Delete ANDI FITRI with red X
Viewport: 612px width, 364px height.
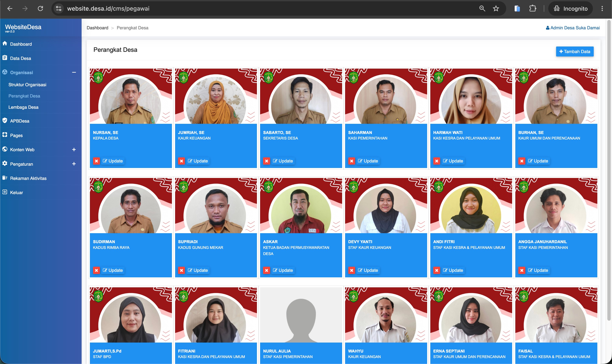click(437, 270)
